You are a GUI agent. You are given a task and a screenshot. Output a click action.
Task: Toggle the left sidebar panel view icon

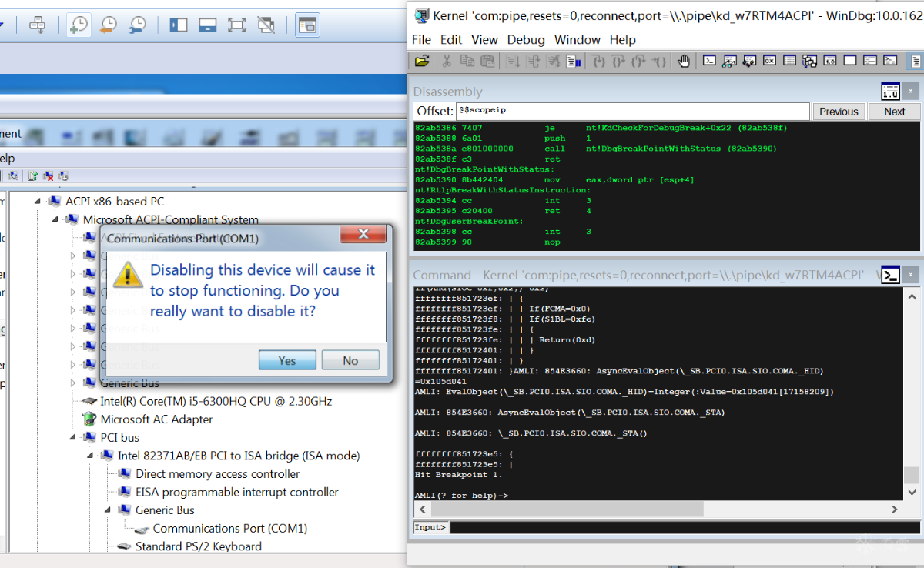pos(179,25)
